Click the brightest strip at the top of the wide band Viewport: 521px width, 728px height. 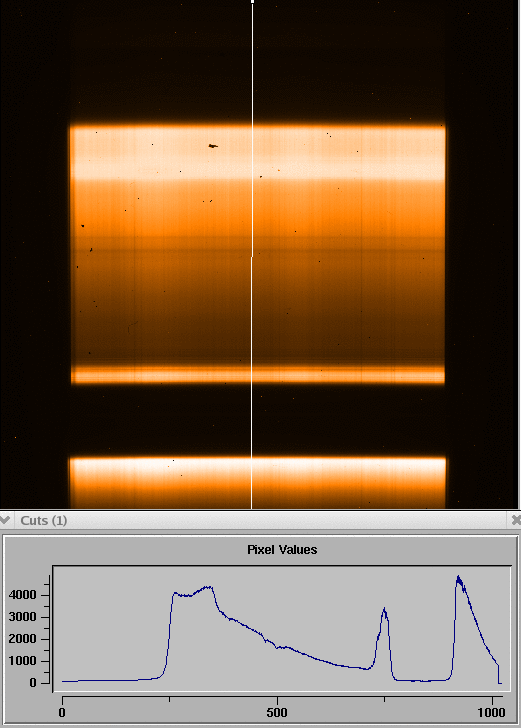tap(258, 152)
